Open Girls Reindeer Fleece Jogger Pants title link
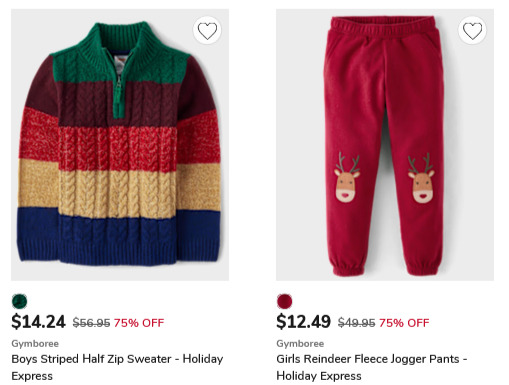Screen dimensions: 509x385 pyautogui.click(x=372, y=367)
